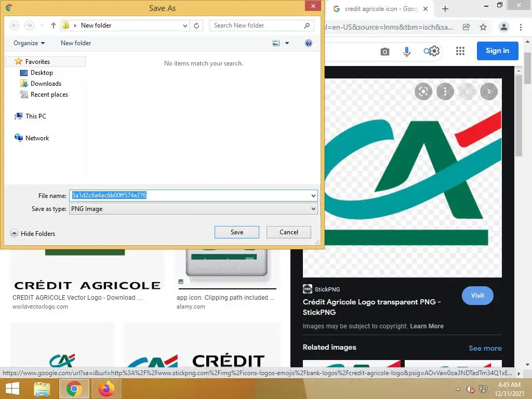Collapse with Hide Folders
The image size is (532, 399).
tap(33, 233)
